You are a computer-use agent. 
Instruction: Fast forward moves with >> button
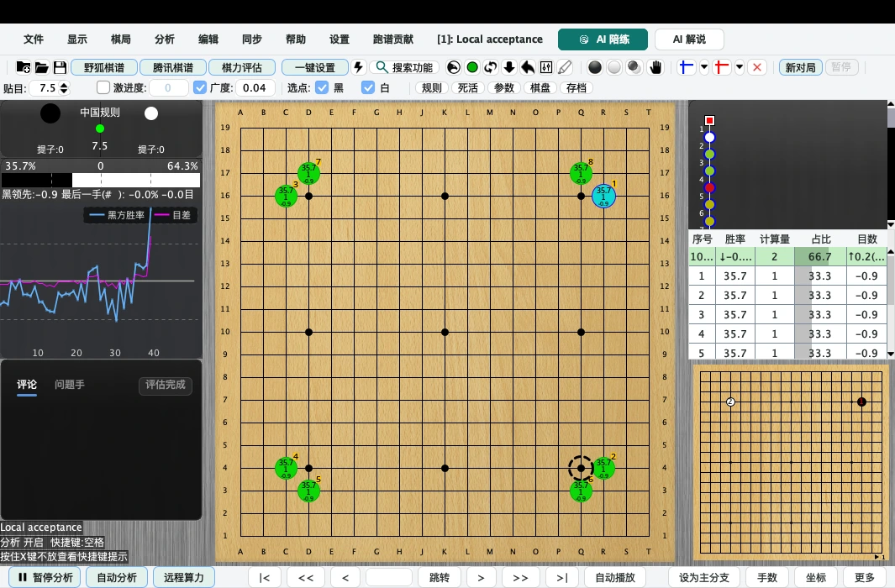point(520,578)
